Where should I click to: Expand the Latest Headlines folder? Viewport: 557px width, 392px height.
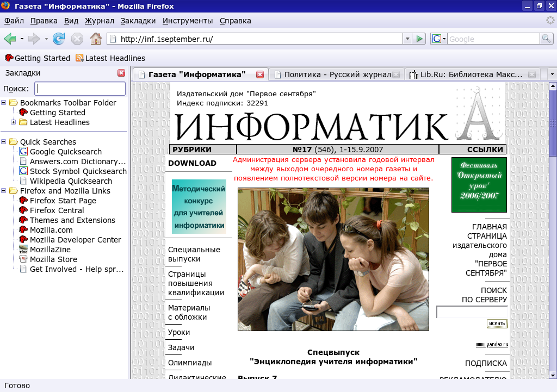pos(13,122)
